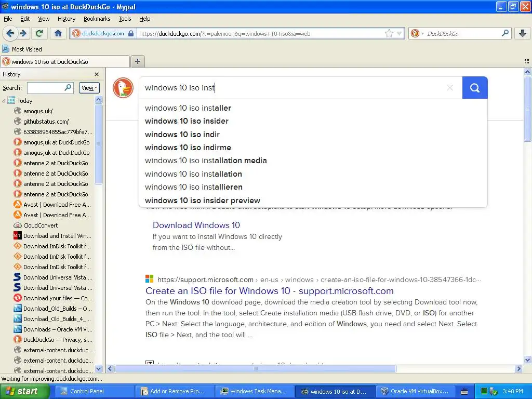Viewport: 532px width, 399px height.
Task: Open the Downloads arrow button
Action: coord(523,33)
